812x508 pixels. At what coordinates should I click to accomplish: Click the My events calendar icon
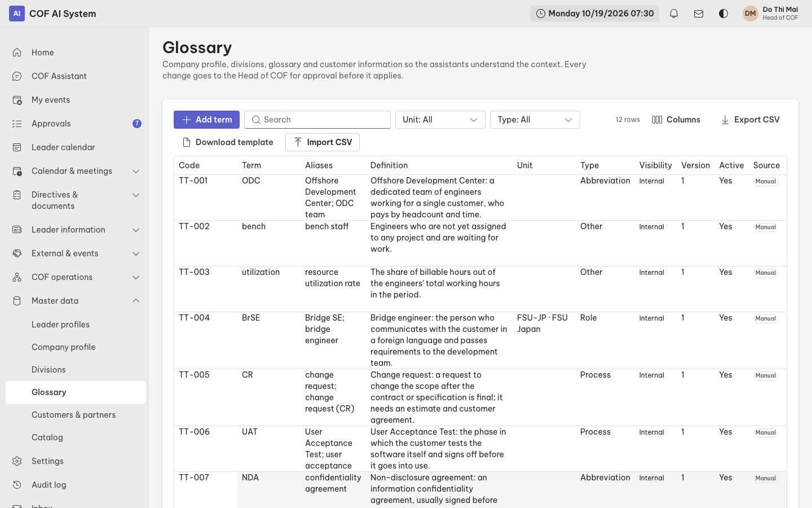[17, 100]
